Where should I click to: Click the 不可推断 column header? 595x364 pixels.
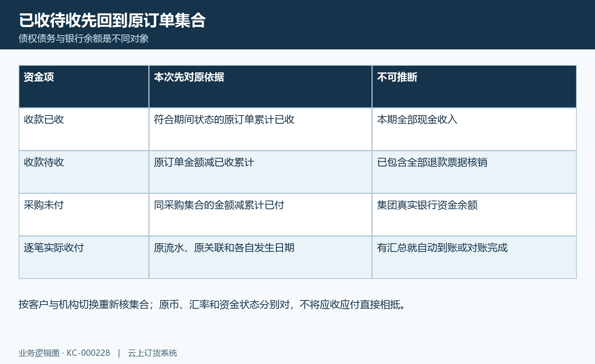(474, 87)
